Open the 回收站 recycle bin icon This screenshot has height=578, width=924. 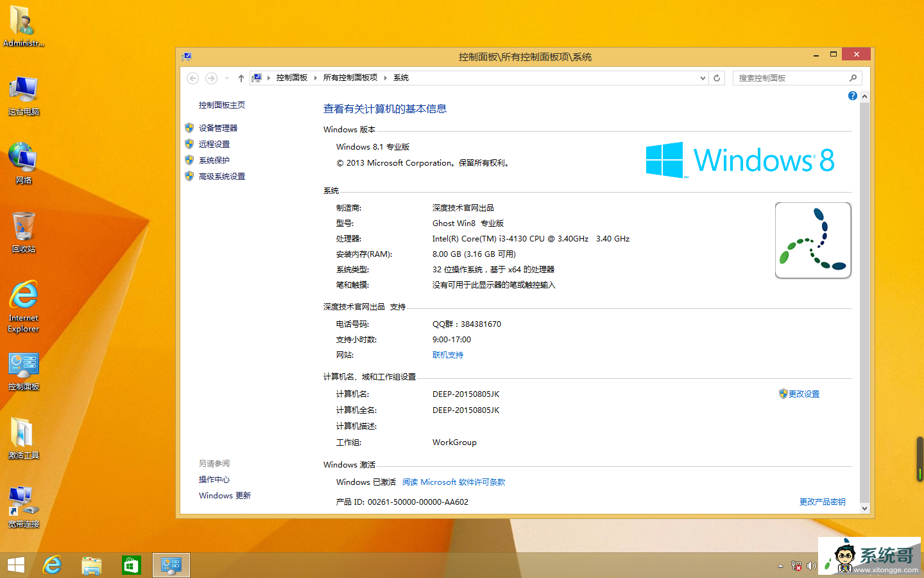pos(24,232)
